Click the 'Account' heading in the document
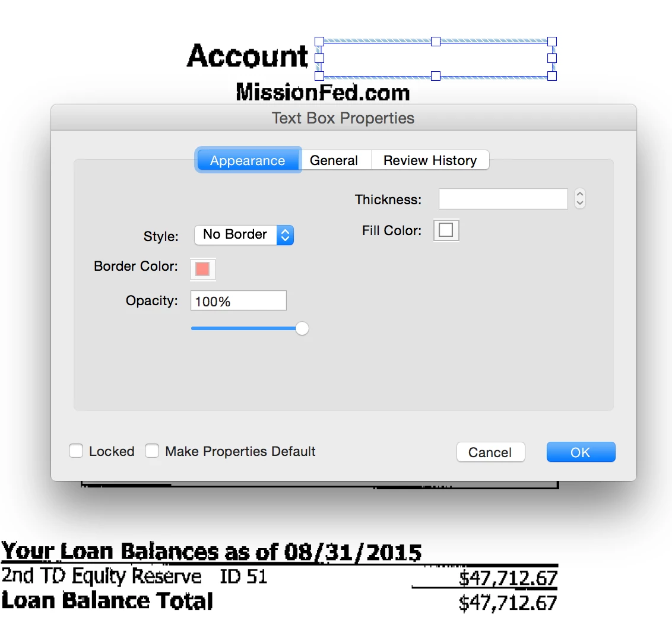672x627 pixels. pos(248,56)
